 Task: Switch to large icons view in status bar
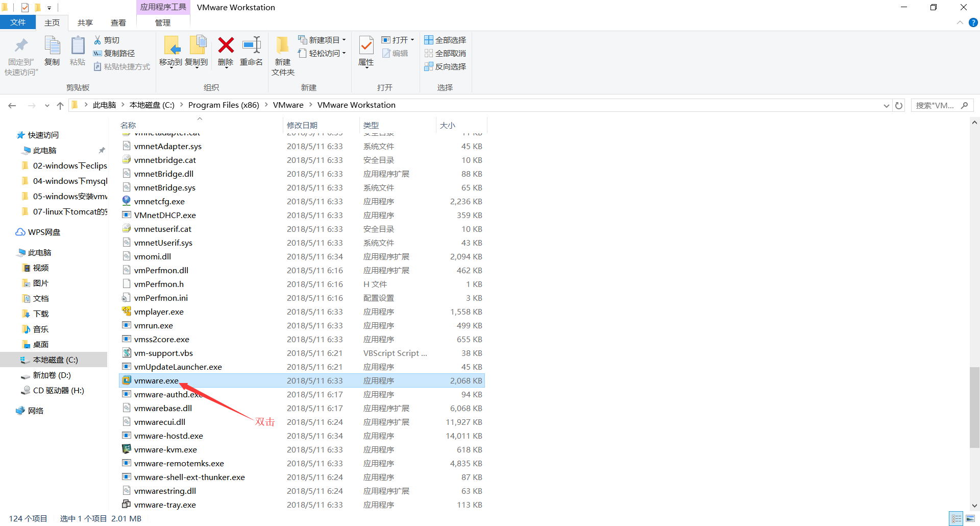coord(970,518)
